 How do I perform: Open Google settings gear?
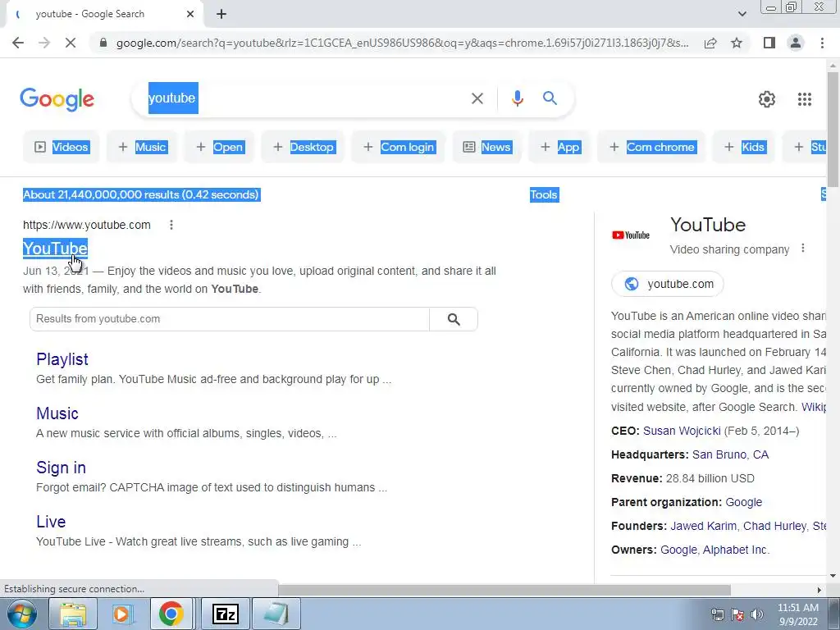point(767,99)
